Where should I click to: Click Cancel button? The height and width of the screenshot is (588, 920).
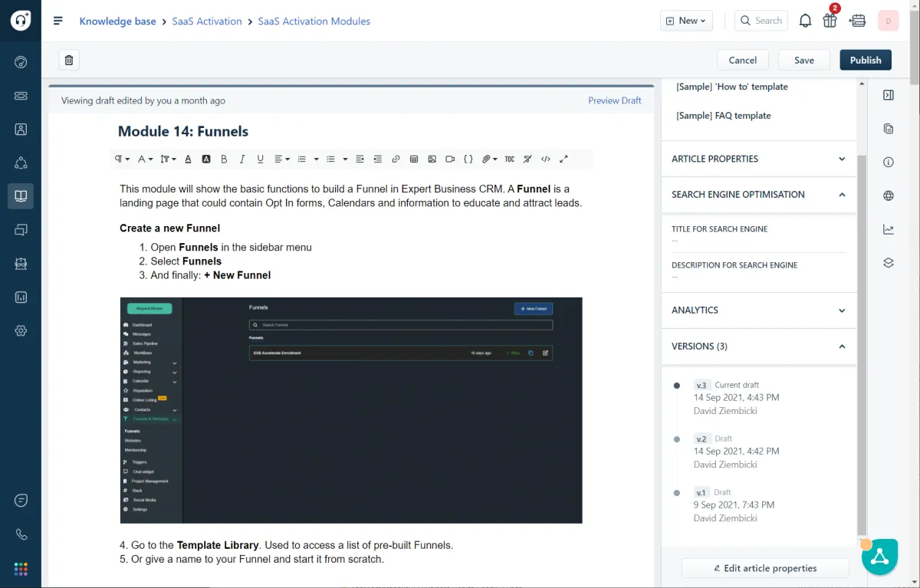tap(743, 60)
